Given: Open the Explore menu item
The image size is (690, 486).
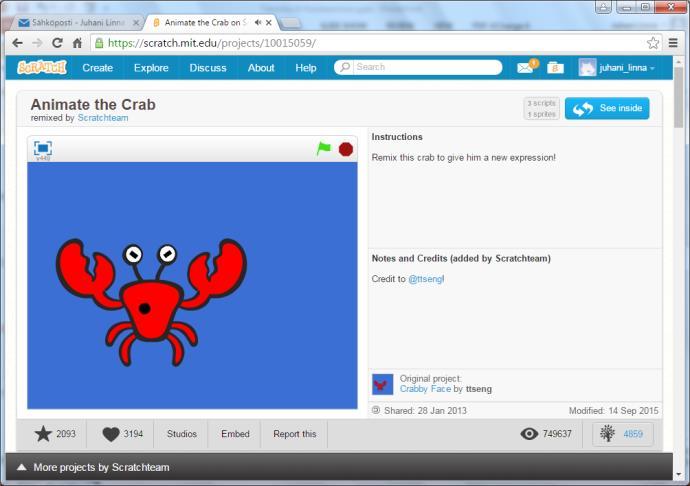Looking at the screenshot, I should pos(151,68).
